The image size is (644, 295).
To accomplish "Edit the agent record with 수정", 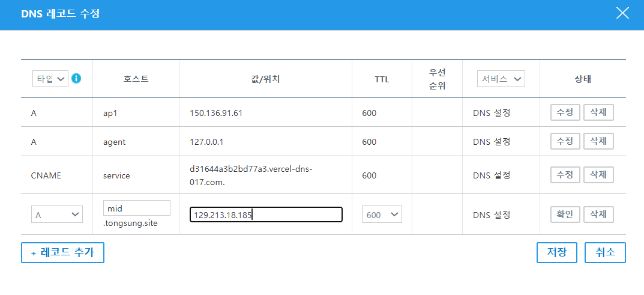I will pos(565,141).
